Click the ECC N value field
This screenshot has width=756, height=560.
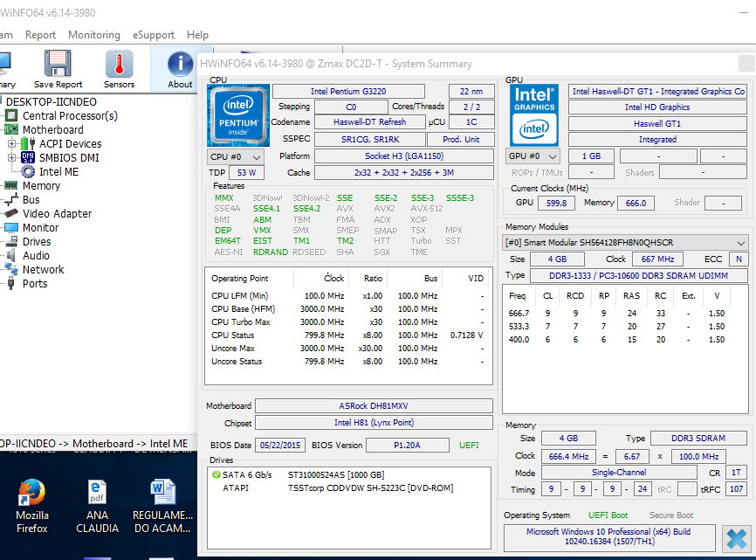click(x=739, y=259)
